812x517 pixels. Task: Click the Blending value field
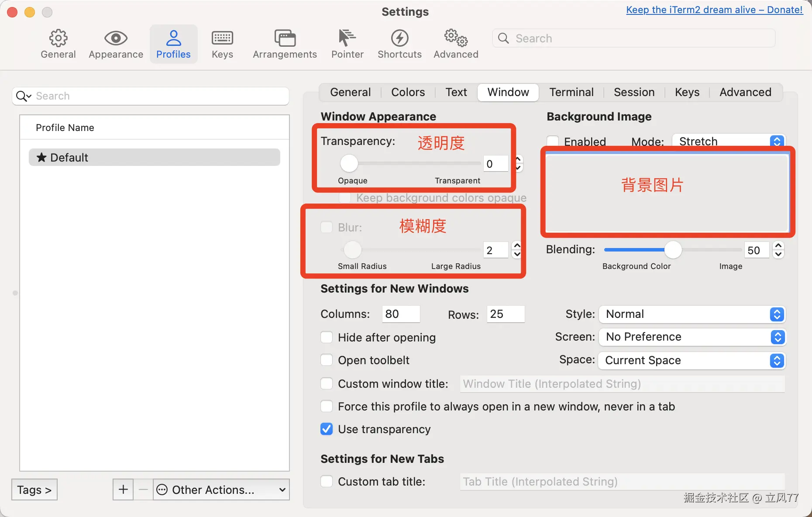(x=757, y=250)
